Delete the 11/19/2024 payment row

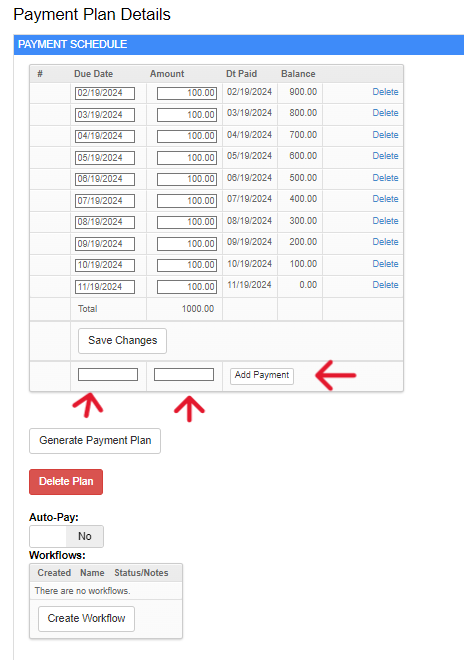point(385,285)
